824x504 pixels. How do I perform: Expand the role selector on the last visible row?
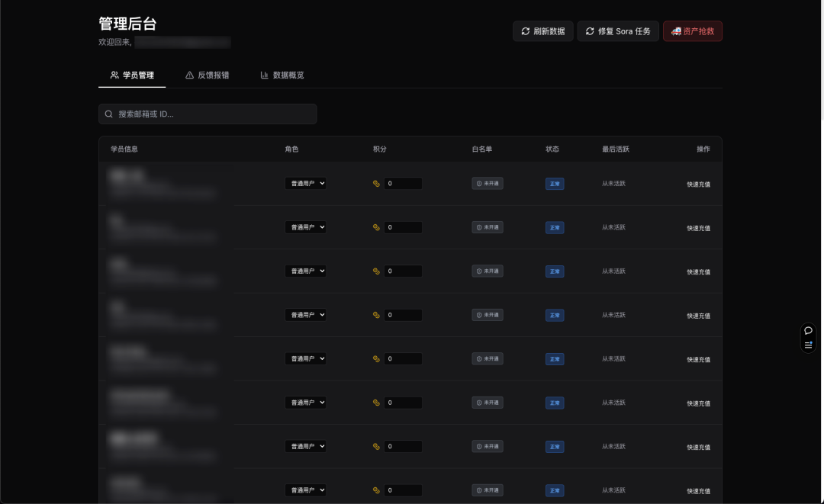306,490
